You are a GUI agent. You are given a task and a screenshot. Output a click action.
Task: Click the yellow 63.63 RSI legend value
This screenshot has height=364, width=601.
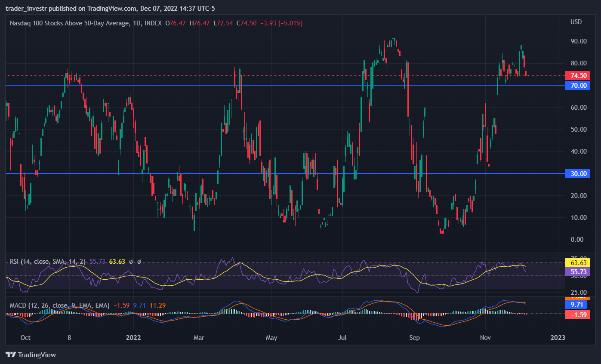tap(117, 262)
